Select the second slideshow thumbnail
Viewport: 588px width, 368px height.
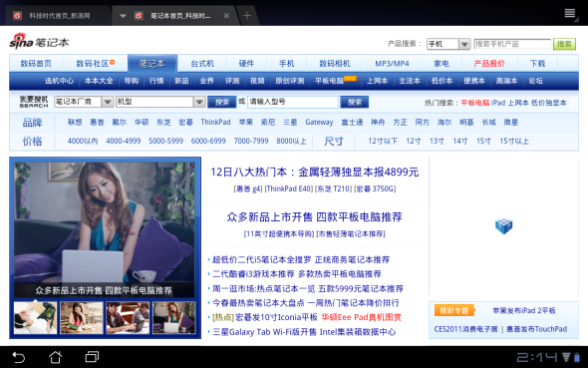pos(82,318)
